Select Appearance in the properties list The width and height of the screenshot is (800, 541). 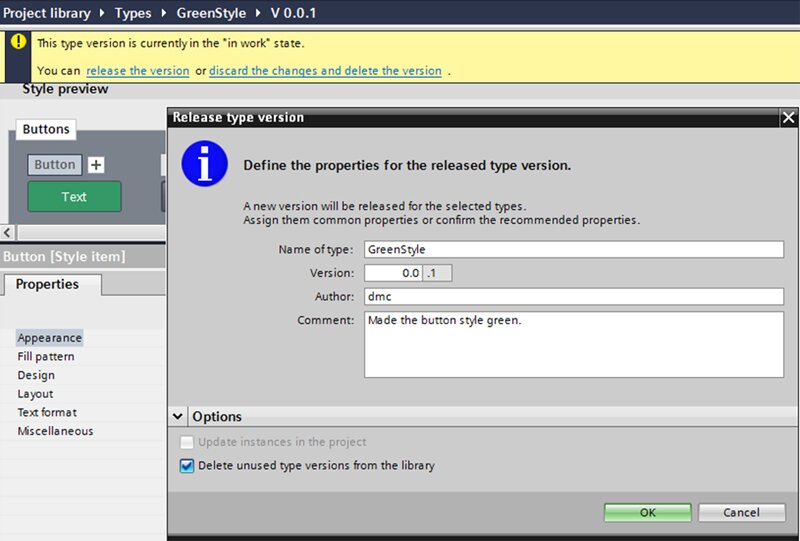point(49,338)
